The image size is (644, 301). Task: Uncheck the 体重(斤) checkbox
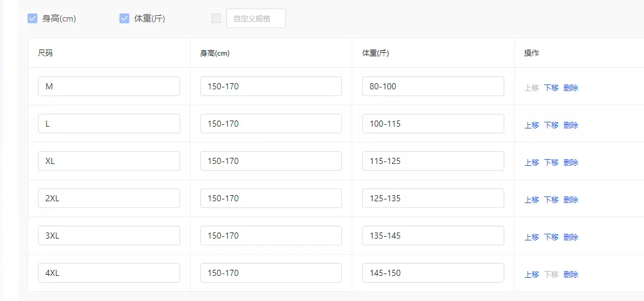[x=124, y=18]
